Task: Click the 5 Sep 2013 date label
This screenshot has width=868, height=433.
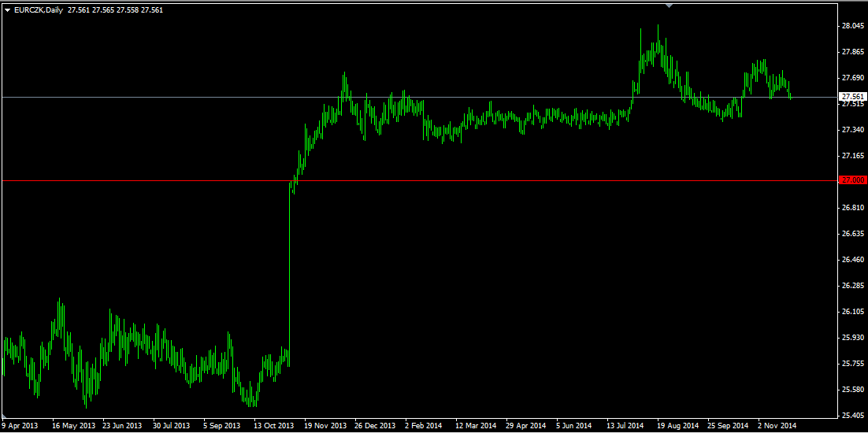Action: click(222, 427)
